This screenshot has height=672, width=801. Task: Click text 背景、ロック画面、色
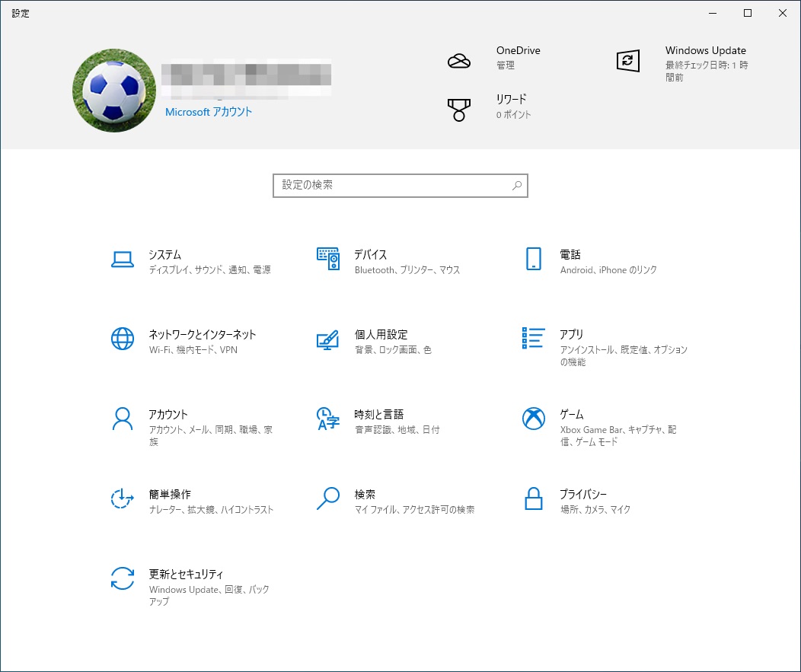pyautogui.click(x=394, y=350)
